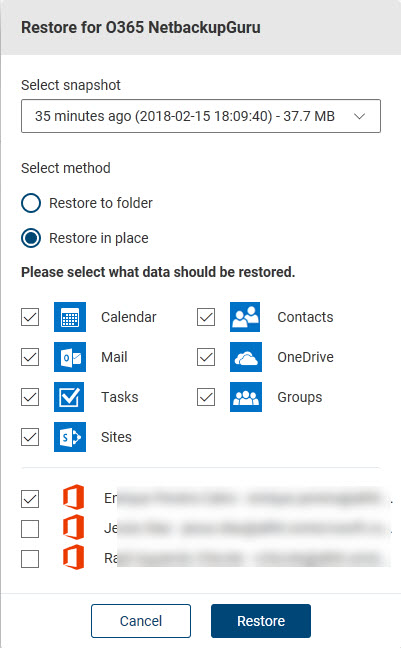Click the snapshot dropdown chevron arrow
This screenshot has height=648, width=401.
point(360,116)
